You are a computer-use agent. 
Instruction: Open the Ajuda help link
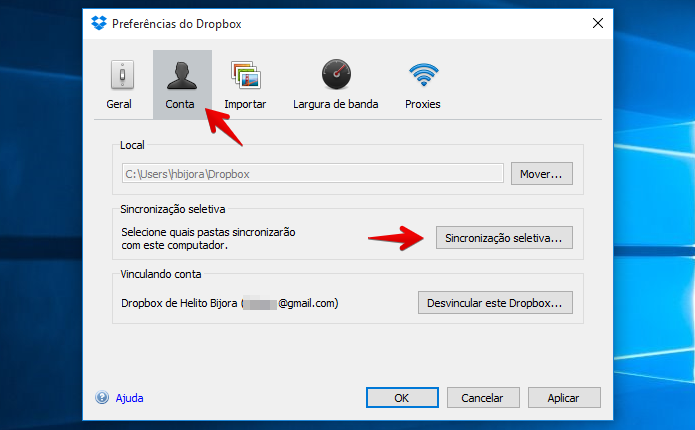(129, 398)
